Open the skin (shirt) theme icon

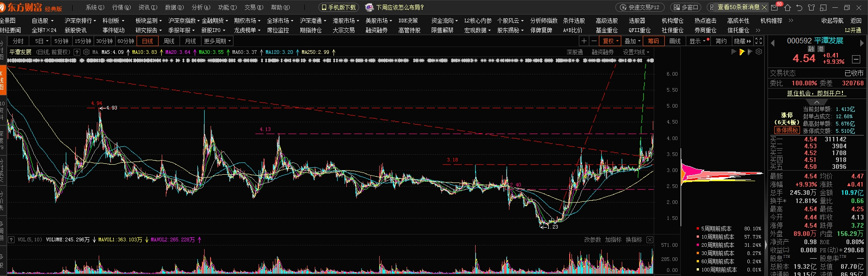[811, 7]
